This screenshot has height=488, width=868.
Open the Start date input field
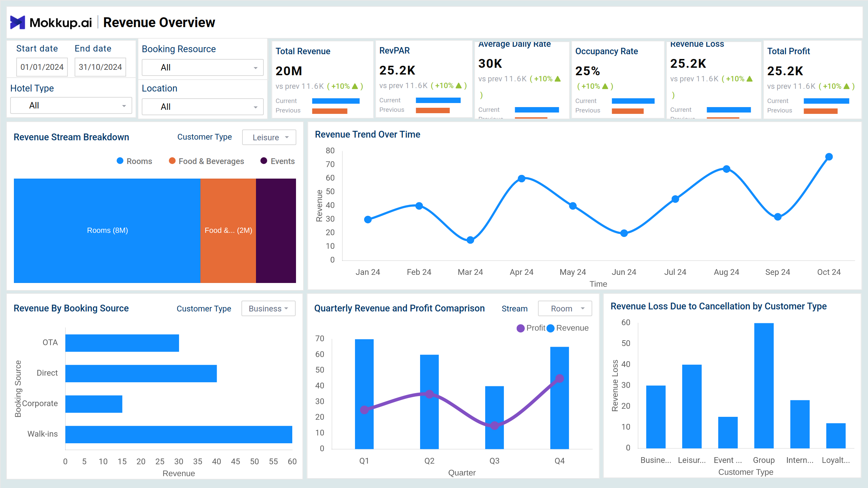pos(42,67)
